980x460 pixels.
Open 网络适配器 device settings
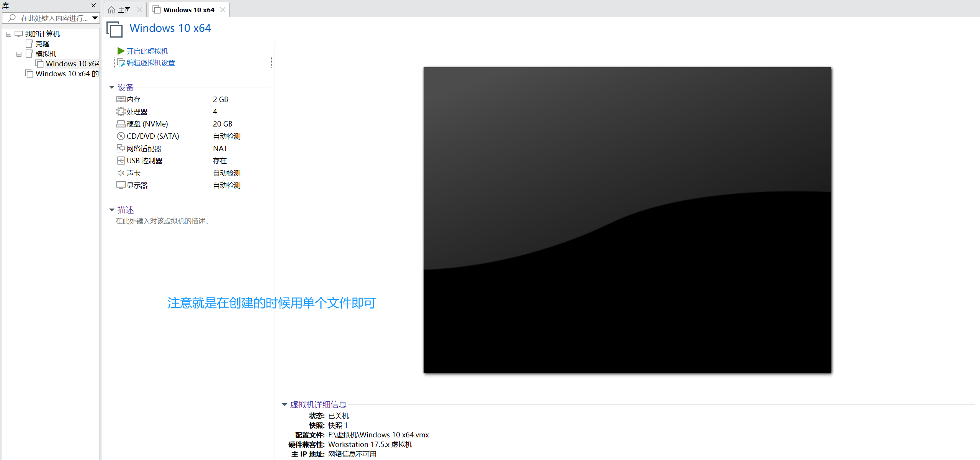coord(144,149)
